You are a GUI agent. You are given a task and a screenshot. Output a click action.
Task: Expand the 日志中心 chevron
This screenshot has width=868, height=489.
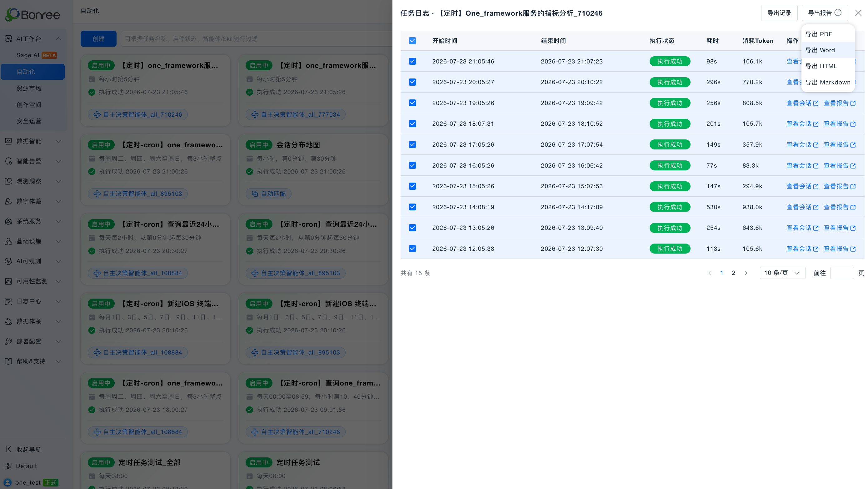pyautogui.click(x=59, y=301)
